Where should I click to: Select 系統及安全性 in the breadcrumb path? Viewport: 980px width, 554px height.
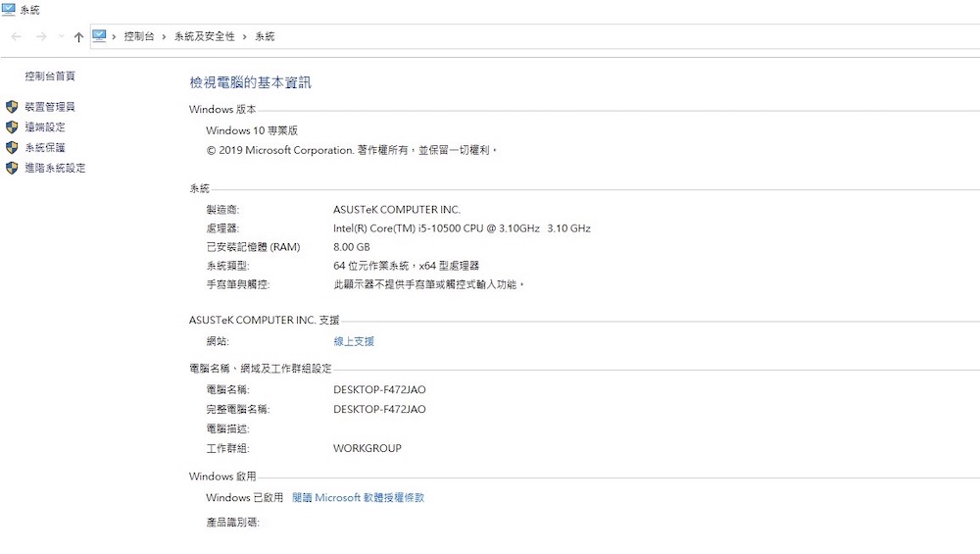point(205,36)
